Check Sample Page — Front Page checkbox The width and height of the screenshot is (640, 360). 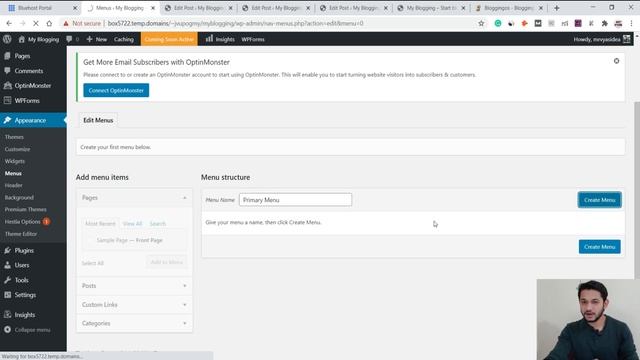point(90,240)
